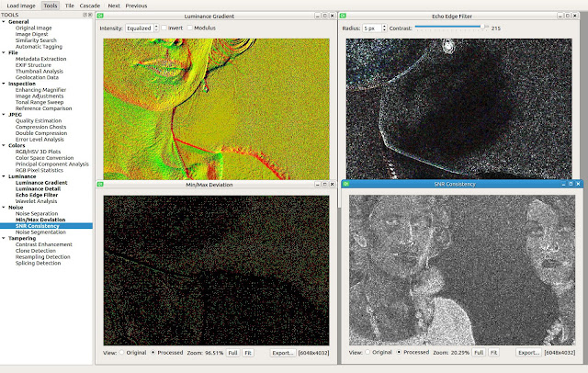Click Fit in Min/Max Deviation window
Image resolution: width=588 pixels, height=373 pixels.
tap(248, 353)
